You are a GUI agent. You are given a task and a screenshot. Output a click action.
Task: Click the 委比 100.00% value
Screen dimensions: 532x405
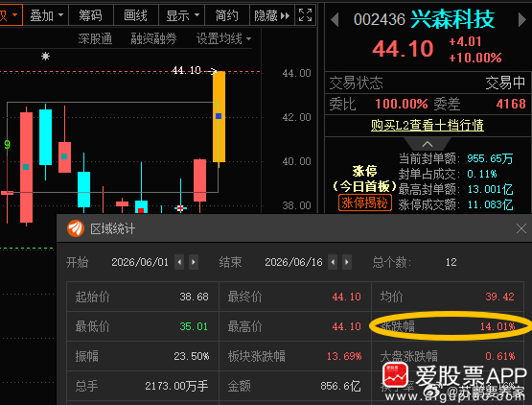point(402,104)
